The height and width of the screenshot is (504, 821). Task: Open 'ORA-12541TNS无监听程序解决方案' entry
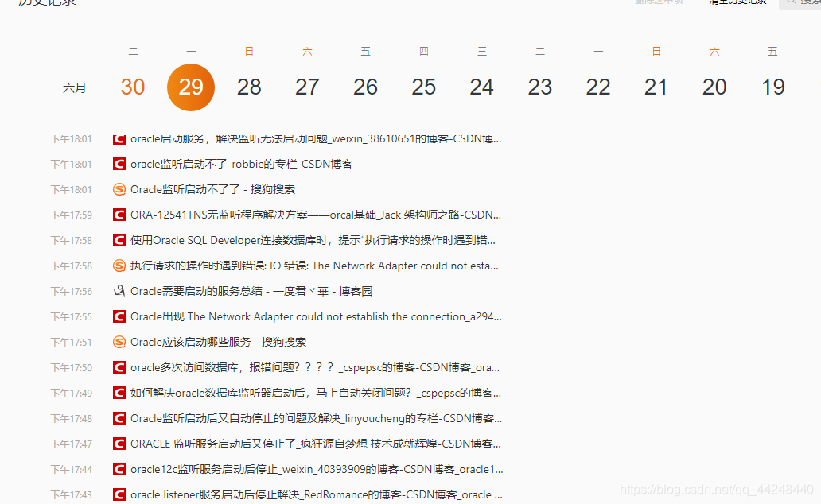[x=316, y=215]
